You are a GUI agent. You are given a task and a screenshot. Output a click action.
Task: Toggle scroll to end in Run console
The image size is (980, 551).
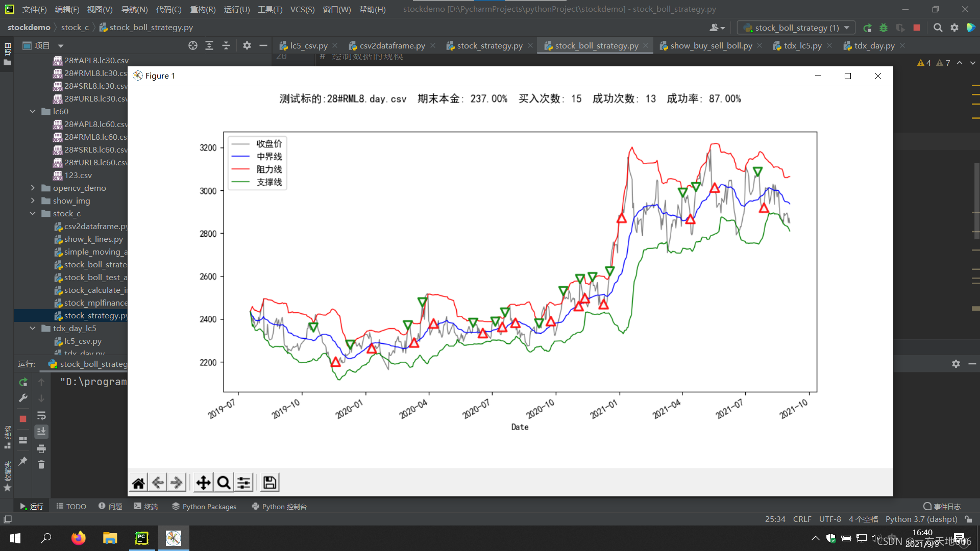[41, 432]
